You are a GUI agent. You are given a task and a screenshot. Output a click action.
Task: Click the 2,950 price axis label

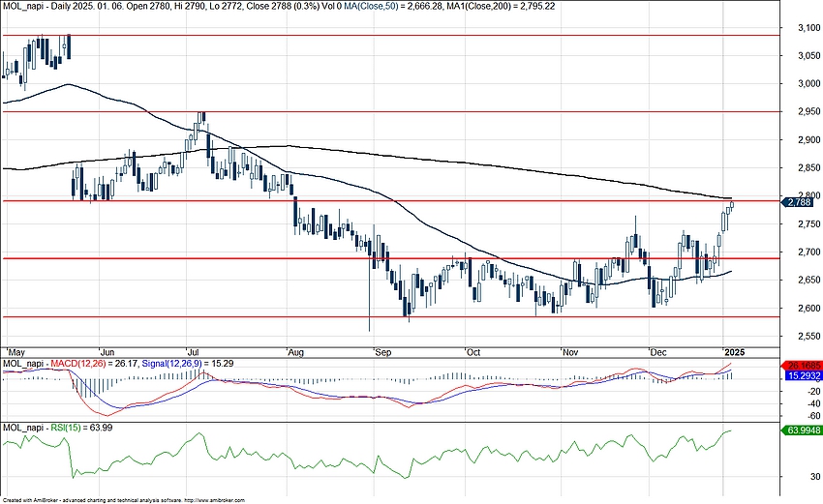click(x=808, y=111)
